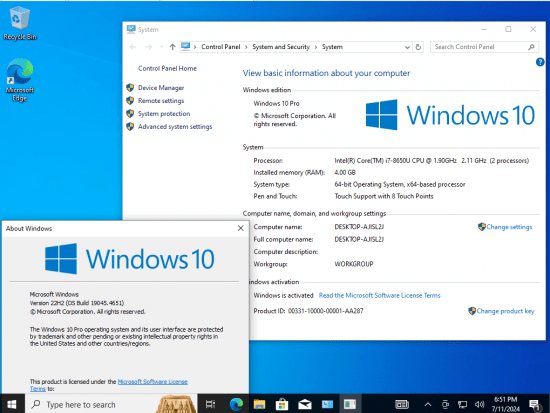Open Help with the blue question mark

540,62
